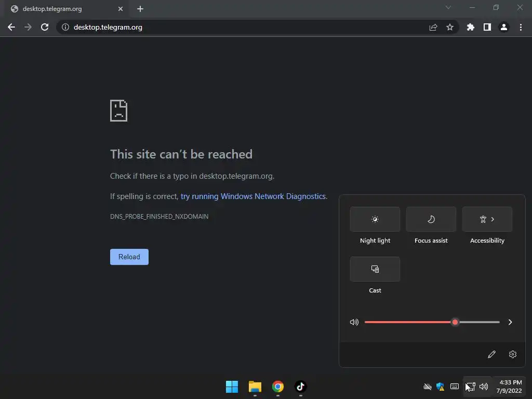Bookmark this tab with the star icon

click(x=449, y=27)
